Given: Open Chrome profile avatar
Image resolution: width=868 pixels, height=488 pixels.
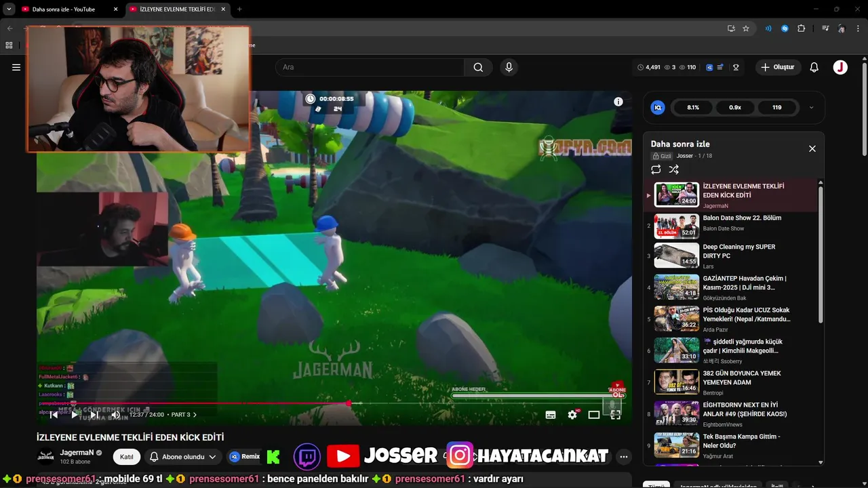Looking at the screenshot, I should 842,28.
